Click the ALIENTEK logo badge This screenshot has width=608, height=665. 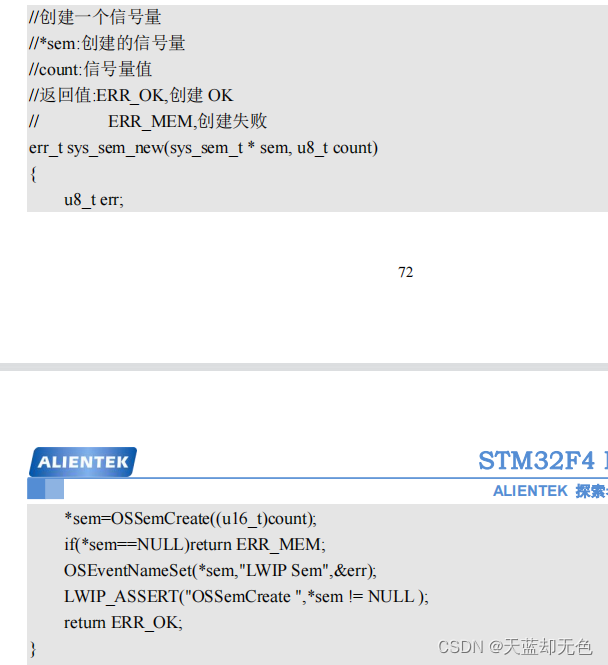[83, 462]
